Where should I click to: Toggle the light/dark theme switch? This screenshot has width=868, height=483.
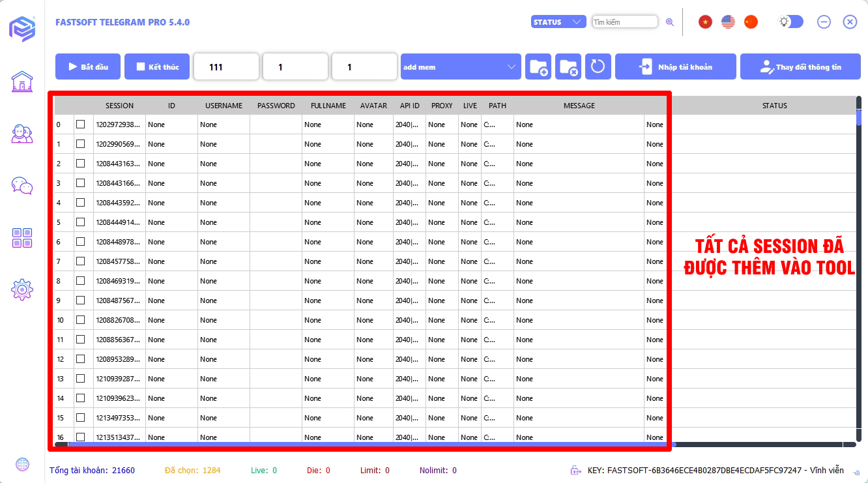791,22
